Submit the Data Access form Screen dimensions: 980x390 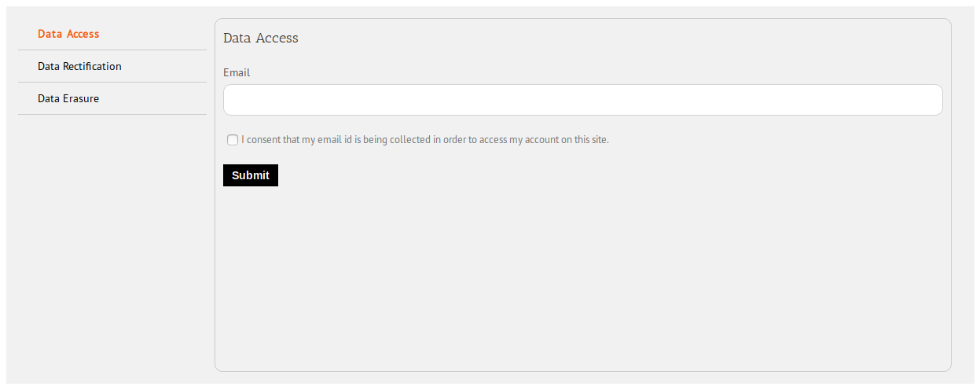[x=251, y=175]
